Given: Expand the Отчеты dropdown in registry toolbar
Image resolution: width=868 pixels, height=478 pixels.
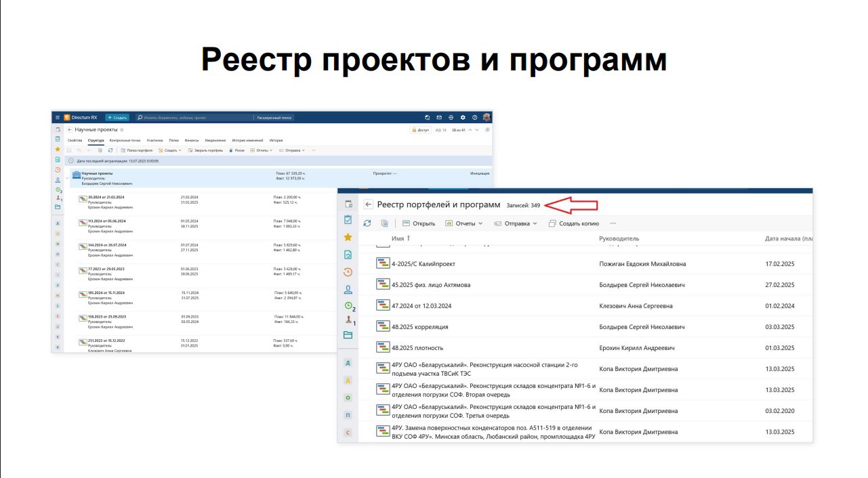Looking at the screenshot, I should tap(464, 223).
